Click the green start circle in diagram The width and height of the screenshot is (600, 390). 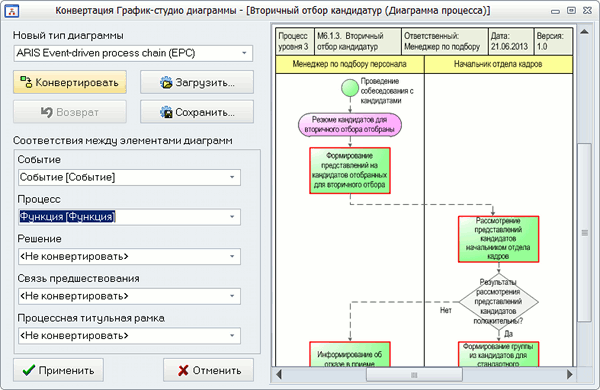click(350, 88)
